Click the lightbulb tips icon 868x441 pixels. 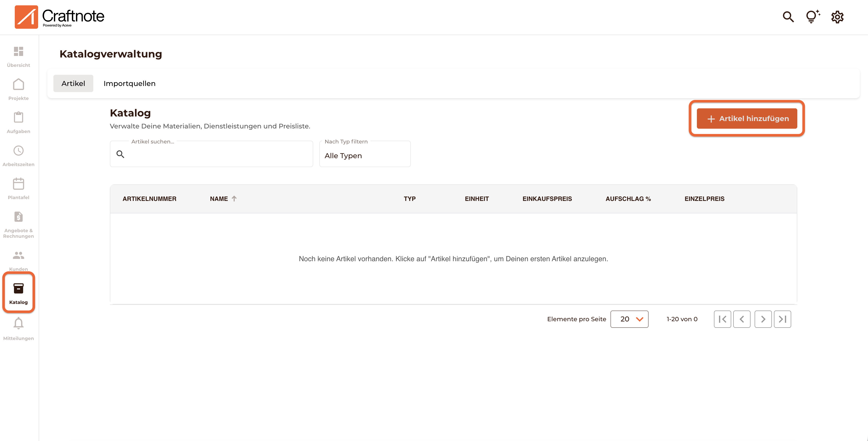(x=812, y=17)
